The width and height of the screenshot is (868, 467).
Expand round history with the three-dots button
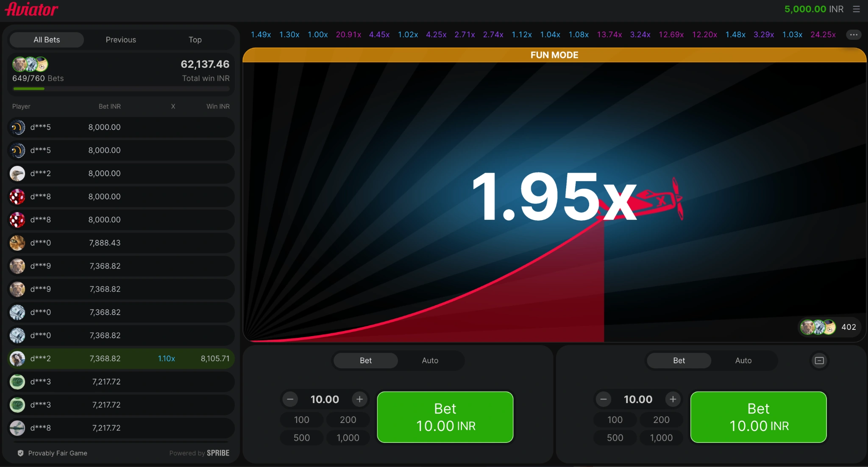click(854, 35)
